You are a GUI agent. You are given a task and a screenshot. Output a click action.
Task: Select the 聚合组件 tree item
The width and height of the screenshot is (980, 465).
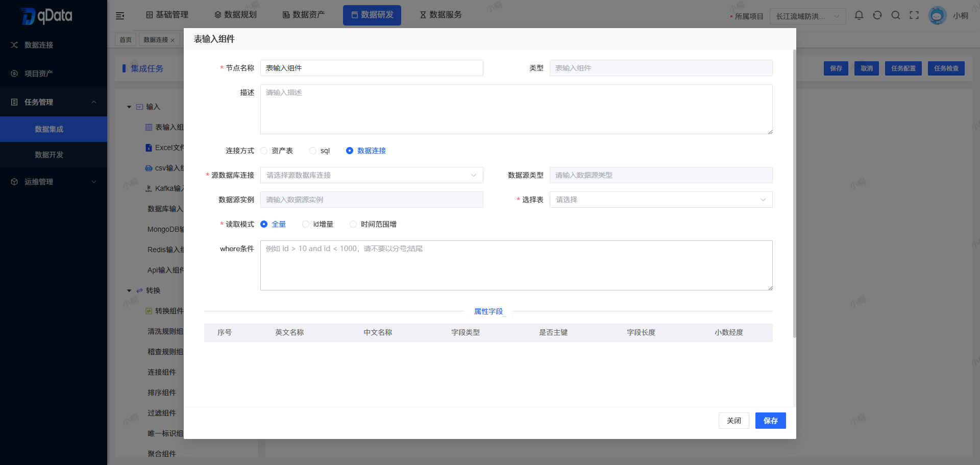tap(162, 454)
